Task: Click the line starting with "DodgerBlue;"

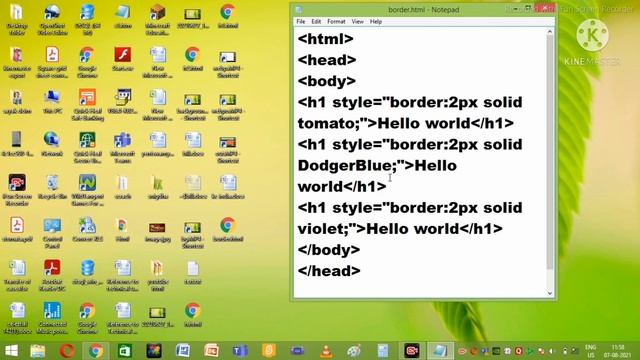Action: click(x=377, y=166)
